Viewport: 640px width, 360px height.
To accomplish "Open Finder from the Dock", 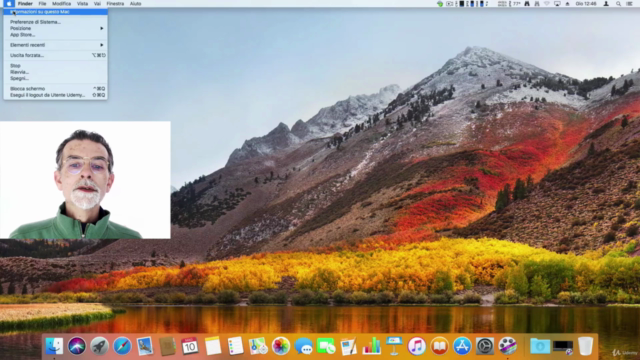I will pyautogui.click(x=54, y=346).
